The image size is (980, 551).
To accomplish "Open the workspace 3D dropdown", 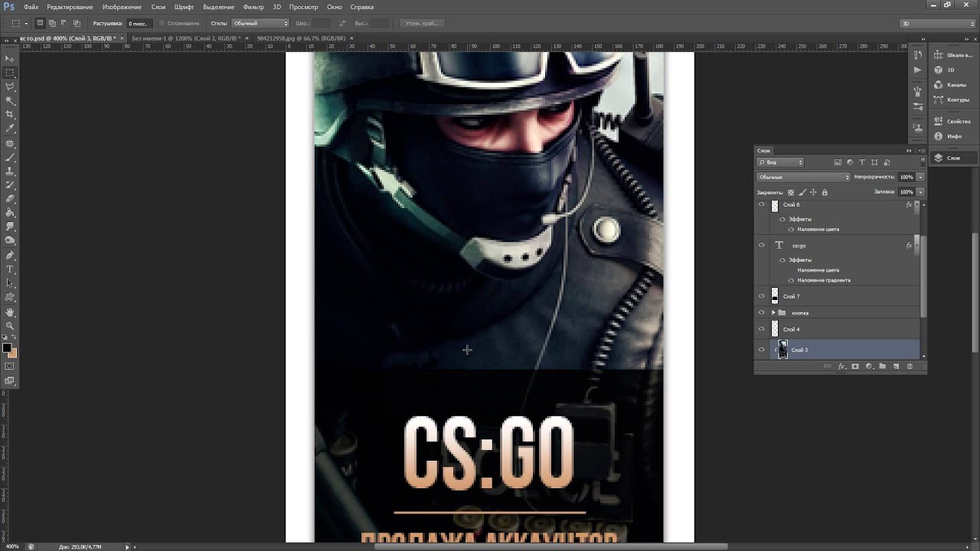I will 938,24.
